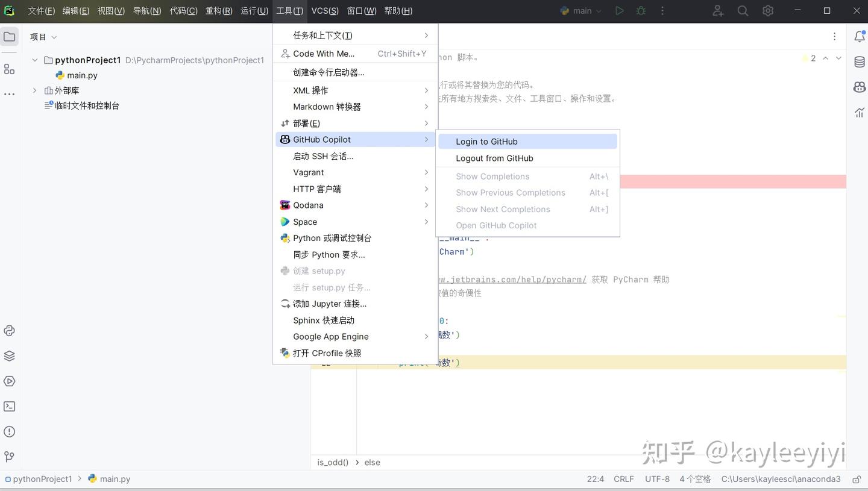Open the Database tool window

[859, 61]
